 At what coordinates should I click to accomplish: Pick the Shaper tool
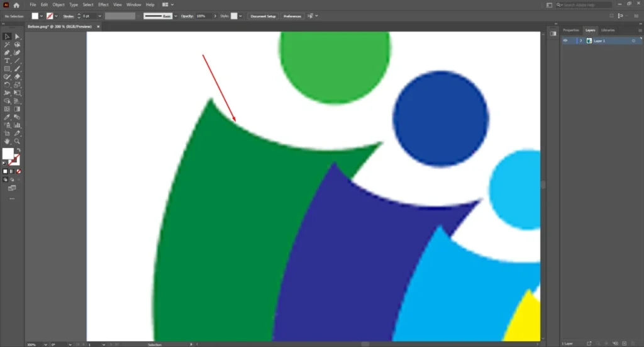[x=7, y=77]
